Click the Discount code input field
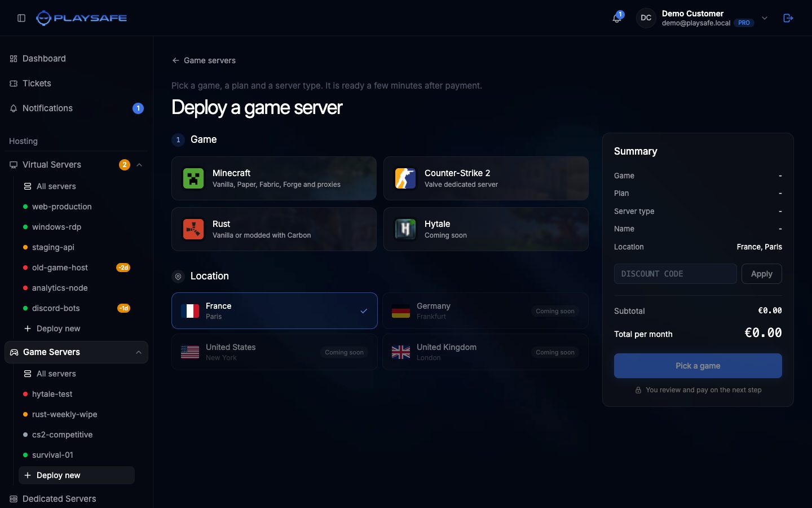812x508 pixels. coord(676,274)
